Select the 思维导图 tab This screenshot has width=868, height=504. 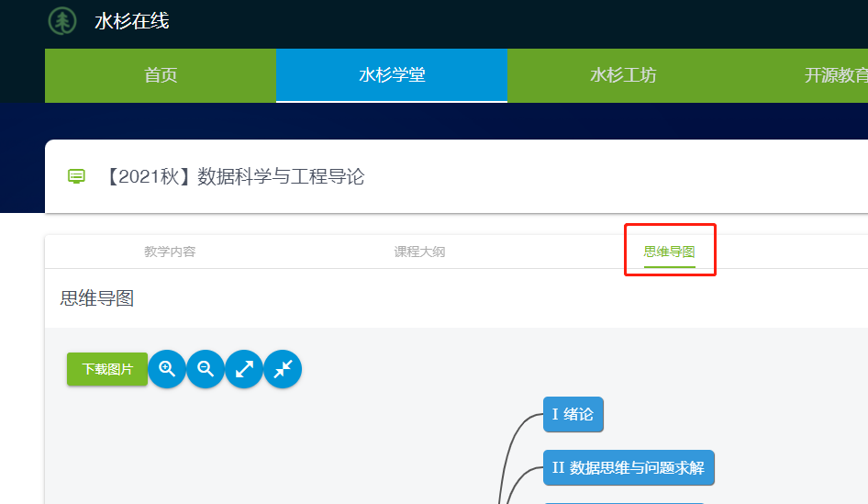point(669,252)
